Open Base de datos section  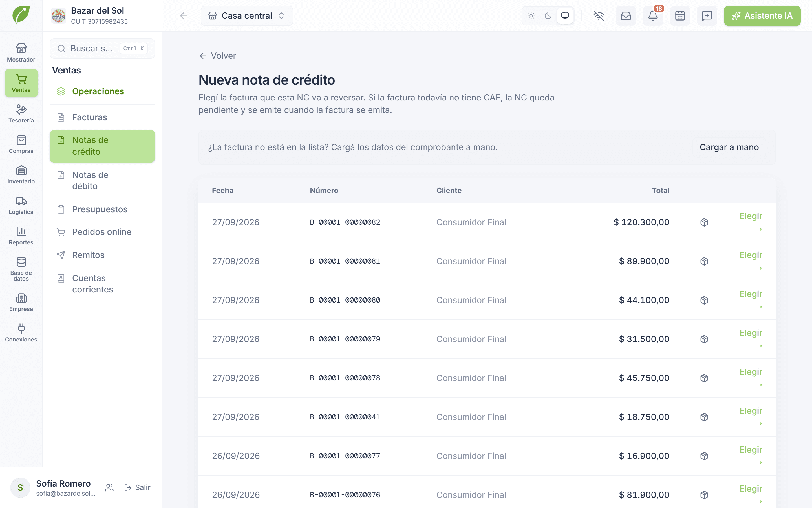[21, 269]
